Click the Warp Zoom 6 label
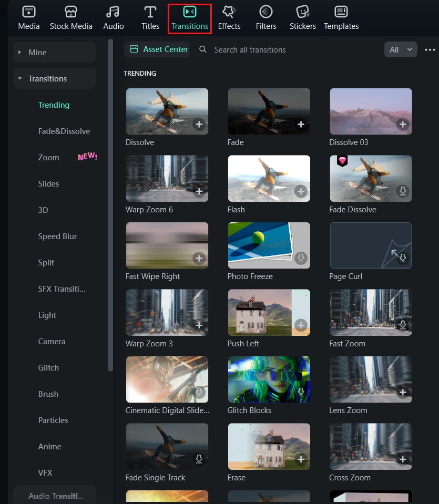439x504 pixels. (x=149, y=210)
